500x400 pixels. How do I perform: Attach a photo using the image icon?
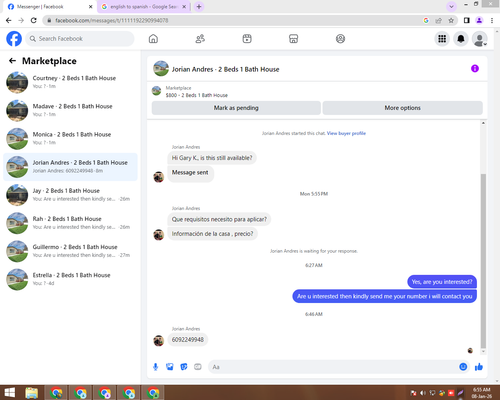(x=170, y=367)
